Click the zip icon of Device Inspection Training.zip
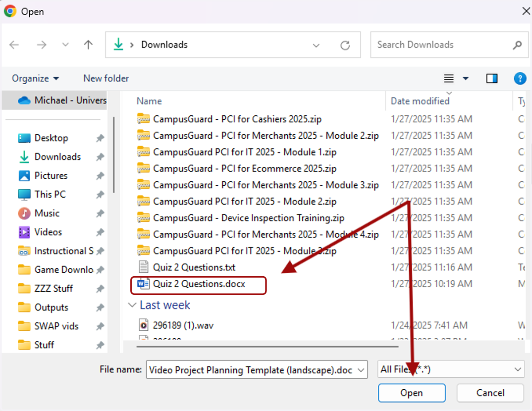This screenshot has height=411, width=532. pyautogui.click(x=143, y=218)
